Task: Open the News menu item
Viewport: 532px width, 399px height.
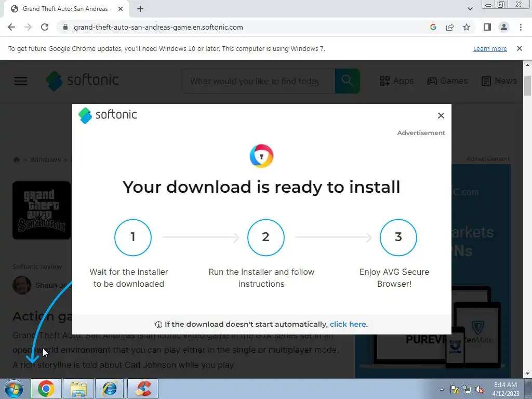Action: tap(499, 81)
